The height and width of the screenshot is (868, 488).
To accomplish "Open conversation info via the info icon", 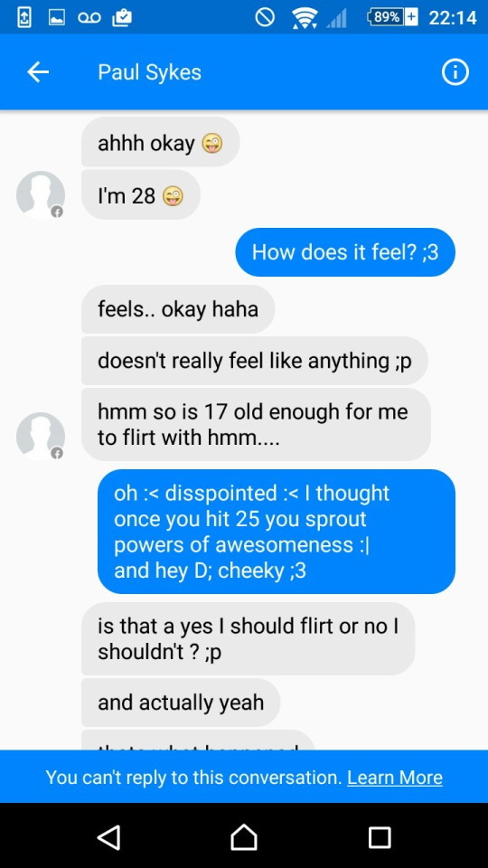I will (455, 72).
